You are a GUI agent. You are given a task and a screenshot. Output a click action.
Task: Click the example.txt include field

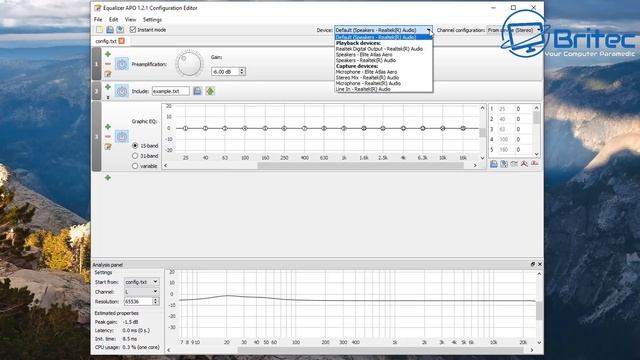(x=171, y=91)
